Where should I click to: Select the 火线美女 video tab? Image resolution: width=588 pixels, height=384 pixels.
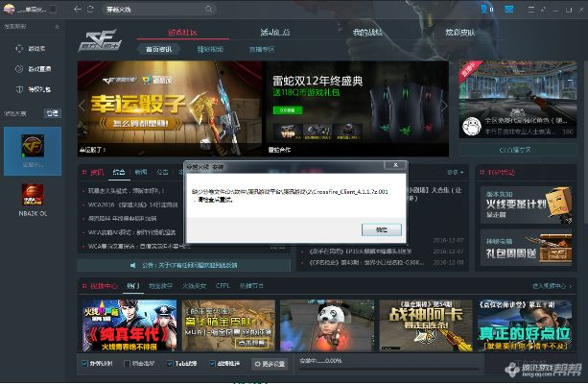pos(195,286)
